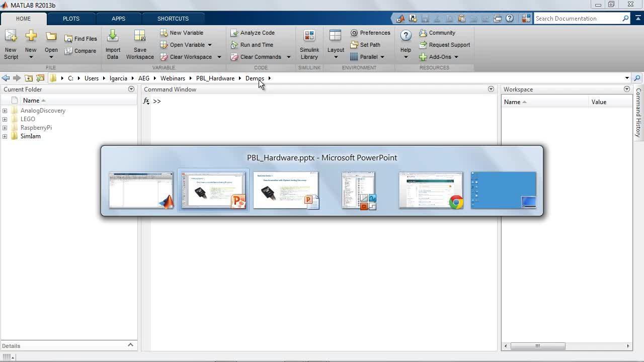Create a New Variable
Screen dimensions: 644x362
182,33
